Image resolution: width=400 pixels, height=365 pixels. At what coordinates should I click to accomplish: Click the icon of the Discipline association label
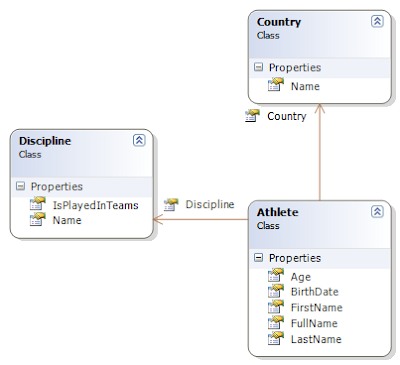point(171,204)
